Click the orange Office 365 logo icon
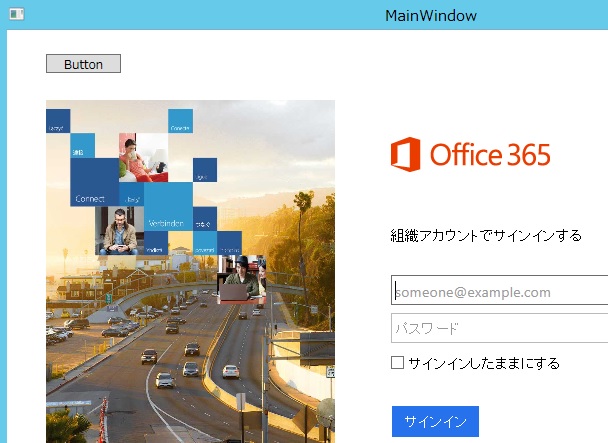Image resolution: width=608 pixels, height=443 pixels. pyautogui.click(x=405, y=154)
